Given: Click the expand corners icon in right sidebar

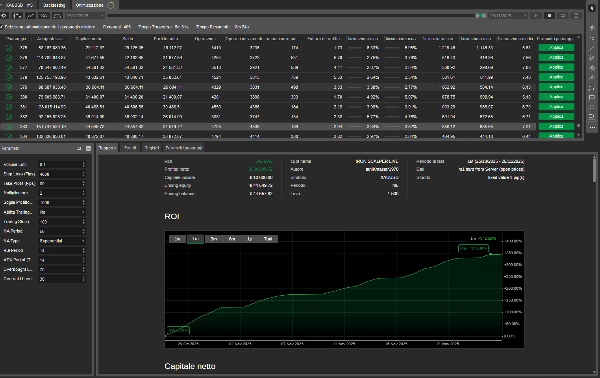Looking at the screenshot, I should coord(592,88).
